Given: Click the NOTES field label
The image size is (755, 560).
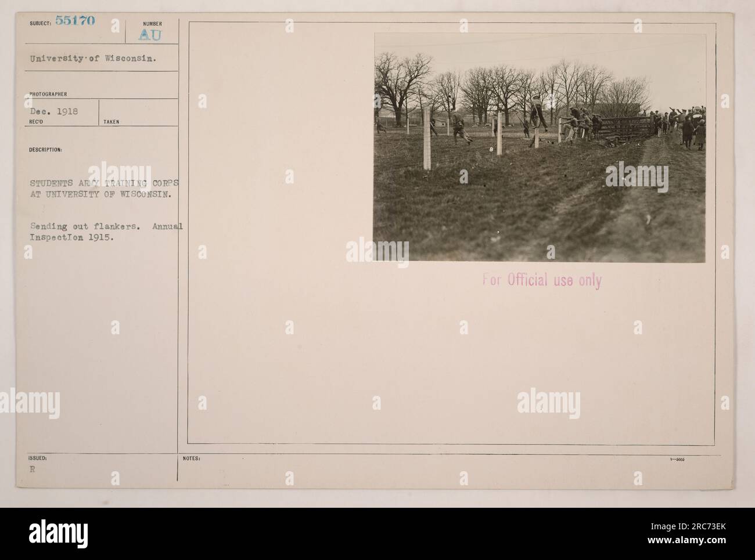Looking at the screenshot, I should [191, 458].
